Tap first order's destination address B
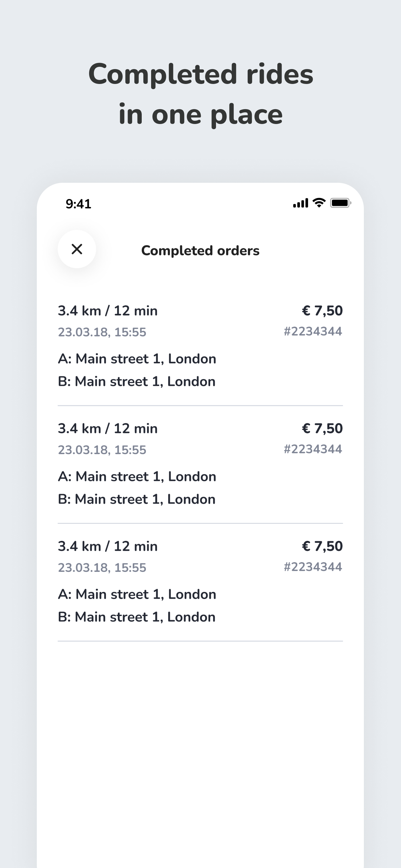 pos(137,381)
